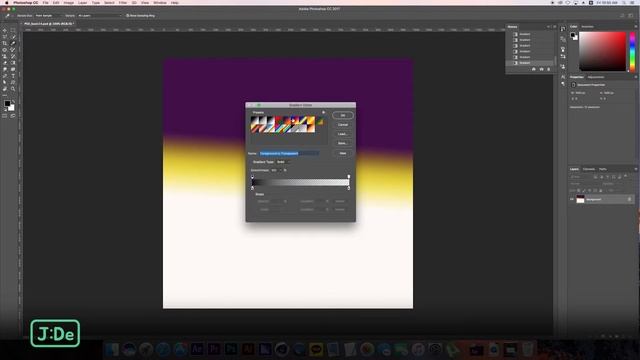
Task: Click the Load button in Gradient Editor
Action: [343, 134]
